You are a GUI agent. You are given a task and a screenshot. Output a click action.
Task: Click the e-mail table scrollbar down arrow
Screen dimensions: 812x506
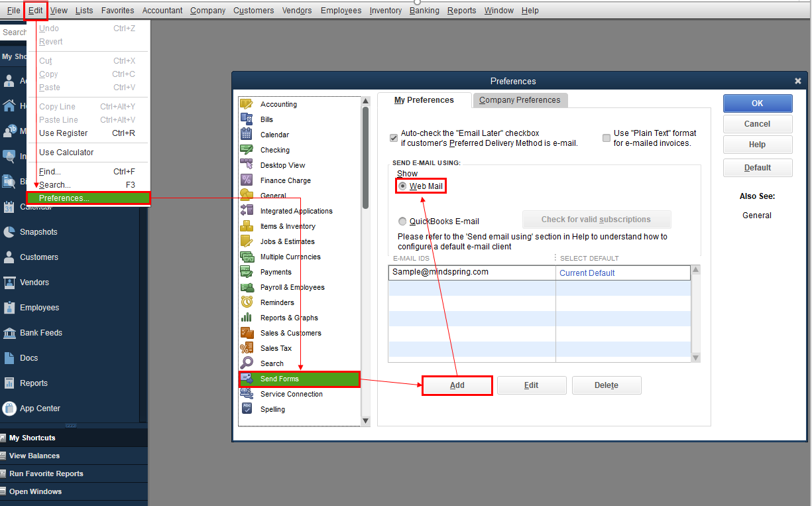point(695,357)
